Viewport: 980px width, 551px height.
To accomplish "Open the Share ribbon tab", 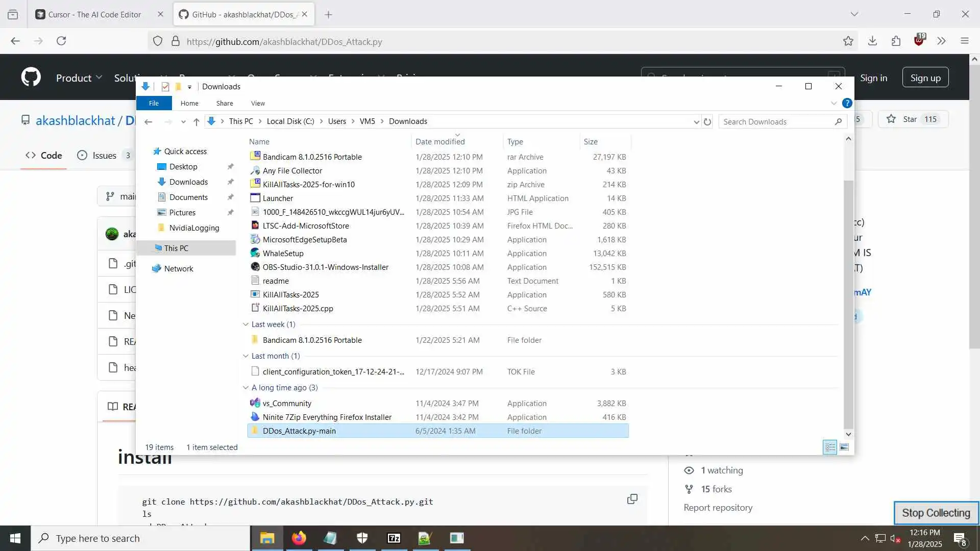I will [224, 103].
